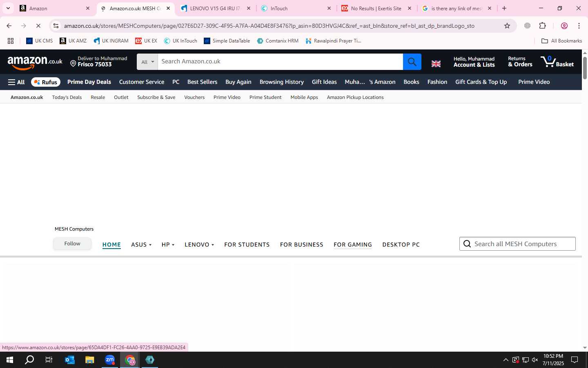The width and height of the screenshot is (588, 368).
Task: Stop loading the page
Action: tap(38, 26)
